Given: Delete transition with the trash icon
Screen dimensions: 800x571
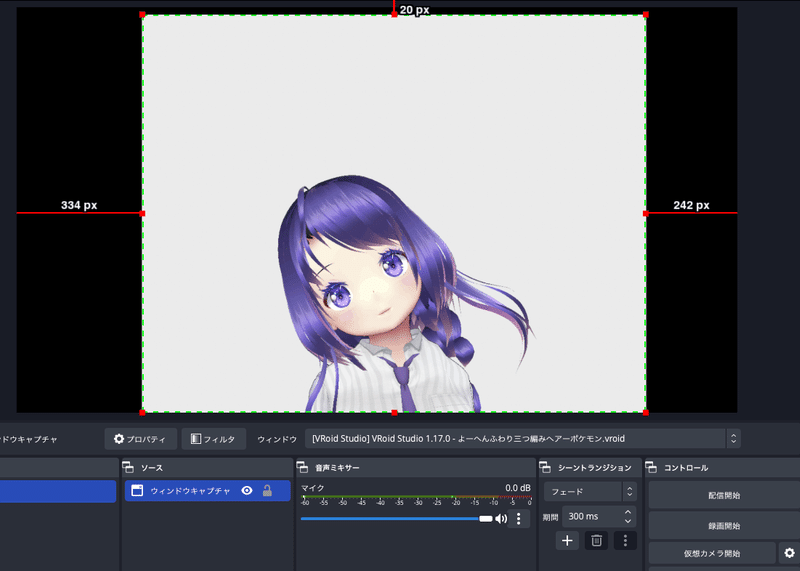Looking at the screenshot, I should 596,541.
